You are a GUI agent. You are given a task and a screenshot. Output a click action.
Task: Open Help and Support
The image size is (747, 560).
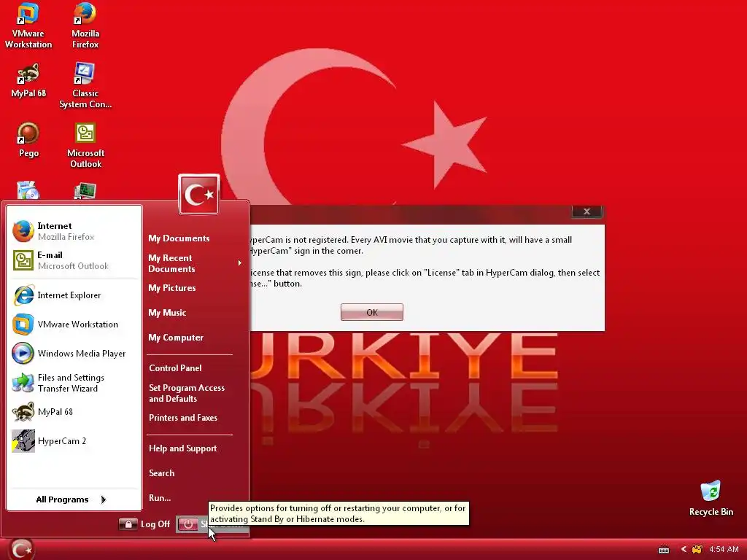click(x=182, y=448)
